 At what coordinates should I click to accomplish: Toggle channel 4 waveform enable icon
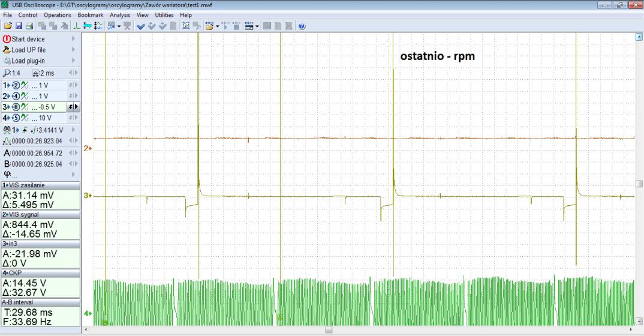(x=25, y=118)
